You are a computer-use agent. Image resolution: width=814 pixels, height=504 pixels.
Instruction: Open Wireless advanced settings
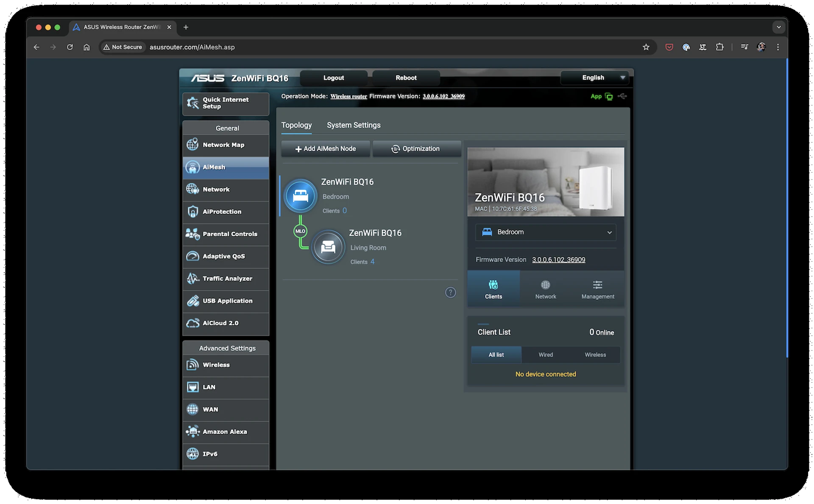coord(226,365)
